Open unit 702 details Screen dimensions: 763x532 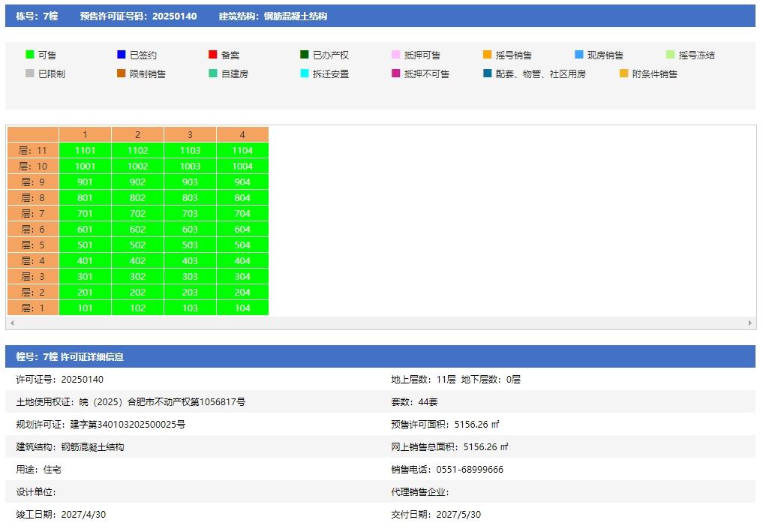[138, 213]
